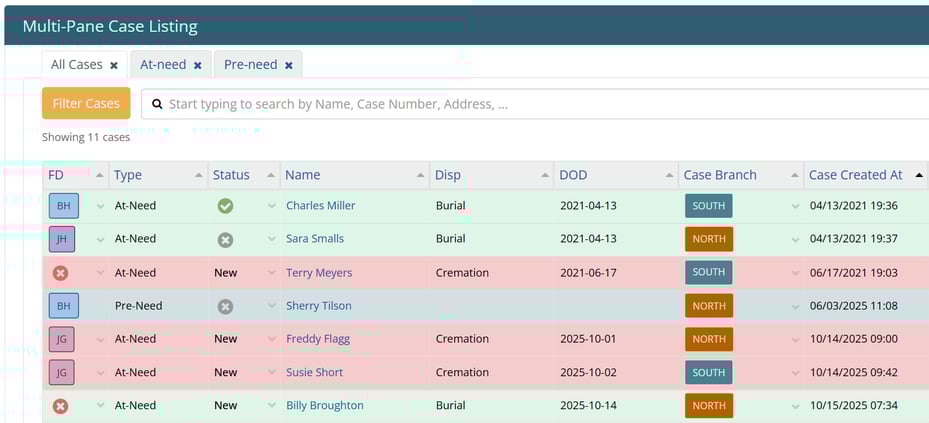Click the search magnifier icon
Screen dimensions: 929x423
[157, 104]
